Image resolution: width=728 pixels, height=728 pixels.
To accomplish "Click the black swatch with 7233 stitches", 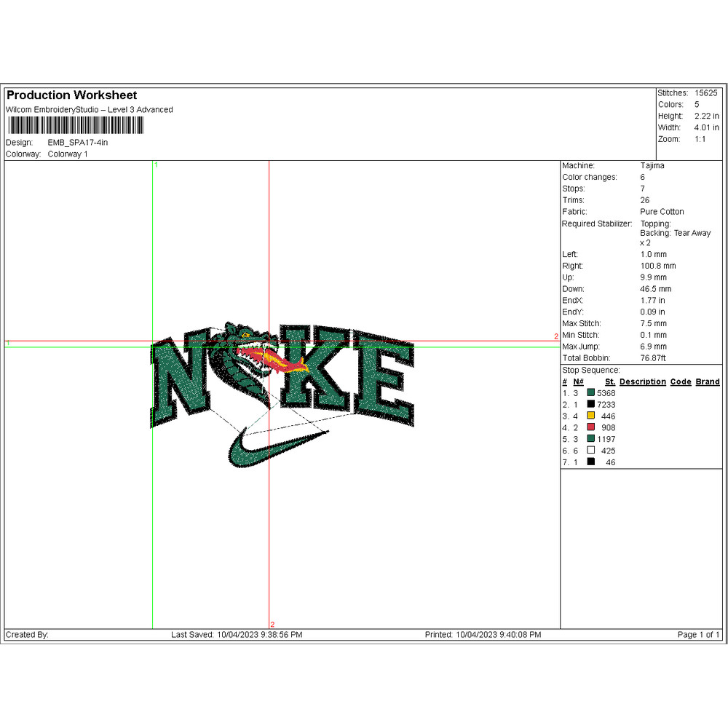I will (591, 405).
